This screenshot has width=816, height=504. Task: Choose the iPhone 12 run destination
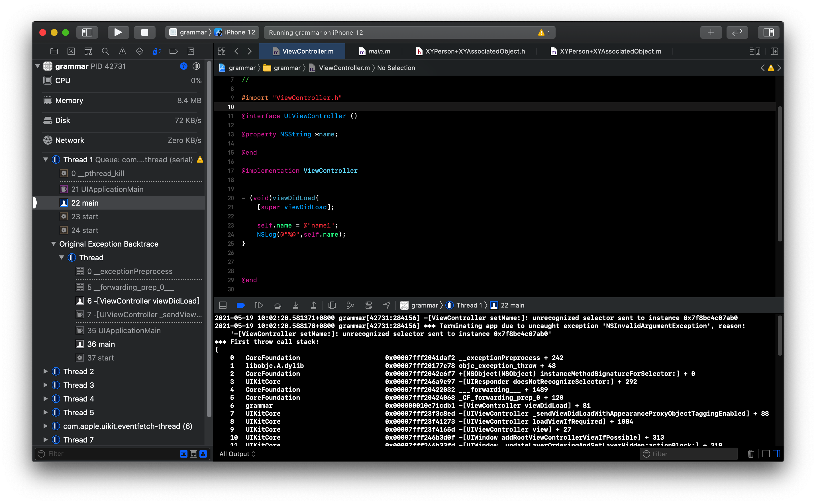pyautogui.click(x=235, y=32)
